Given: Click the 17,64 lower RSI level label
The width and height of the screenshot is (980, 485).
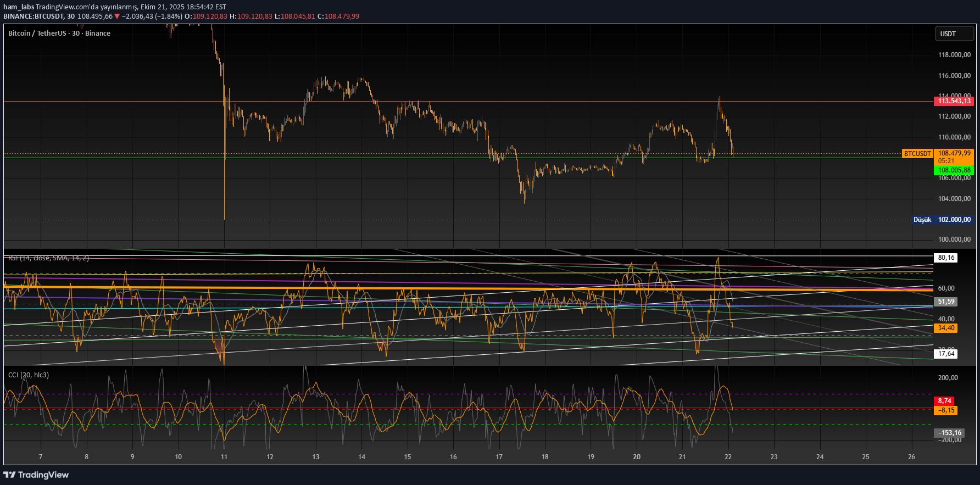Looking at the screenshot, I should [x=946, y=354].
